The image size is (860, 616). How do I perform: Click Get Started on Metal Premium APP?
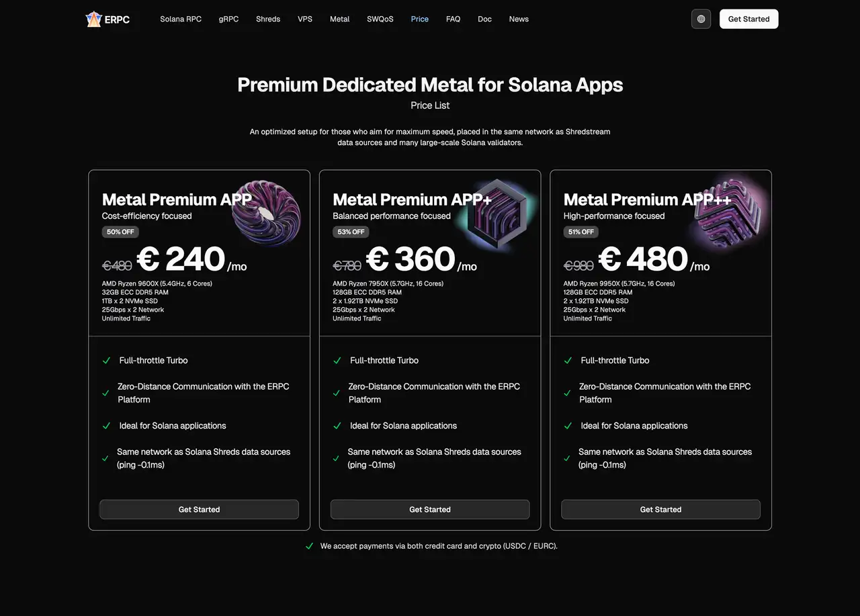pyautogui.click(x=199, y=509)
